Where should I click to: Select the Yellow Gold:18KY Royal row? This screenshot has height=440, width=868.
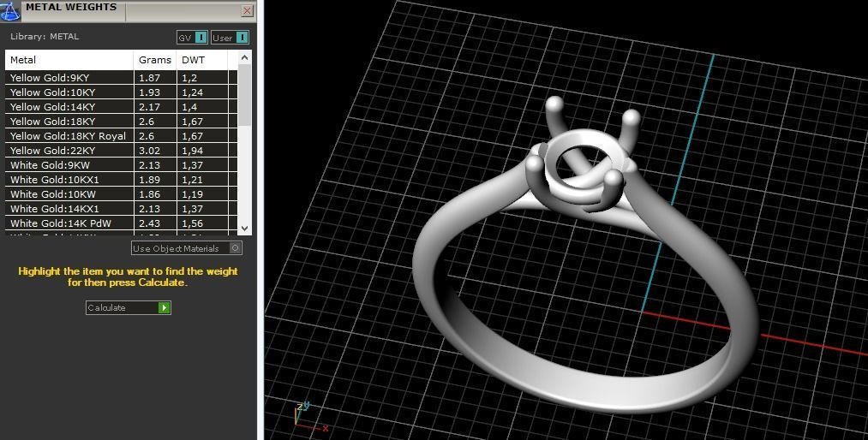pyautogui.click(x=121, y=136)
